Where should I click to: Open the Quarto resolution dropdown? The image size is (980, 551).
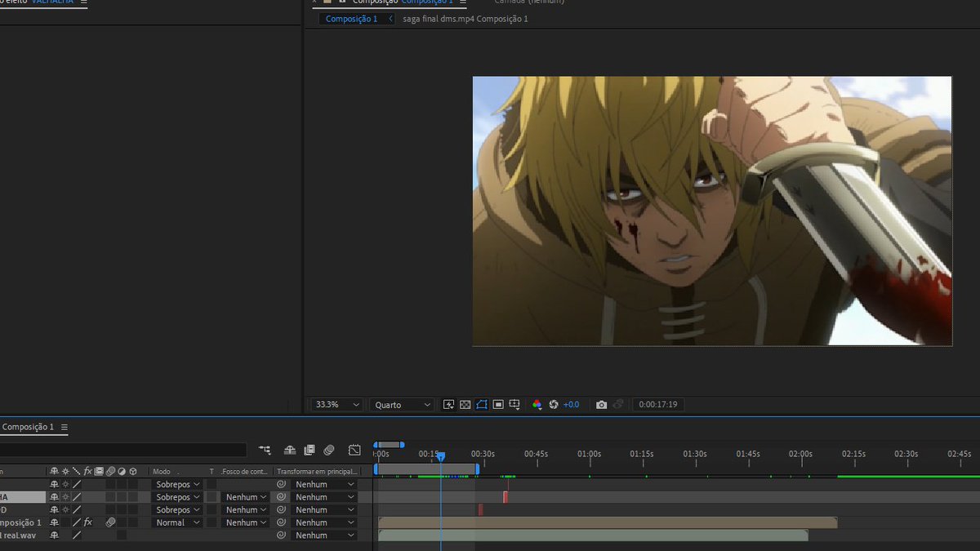[x=402, y=405]
